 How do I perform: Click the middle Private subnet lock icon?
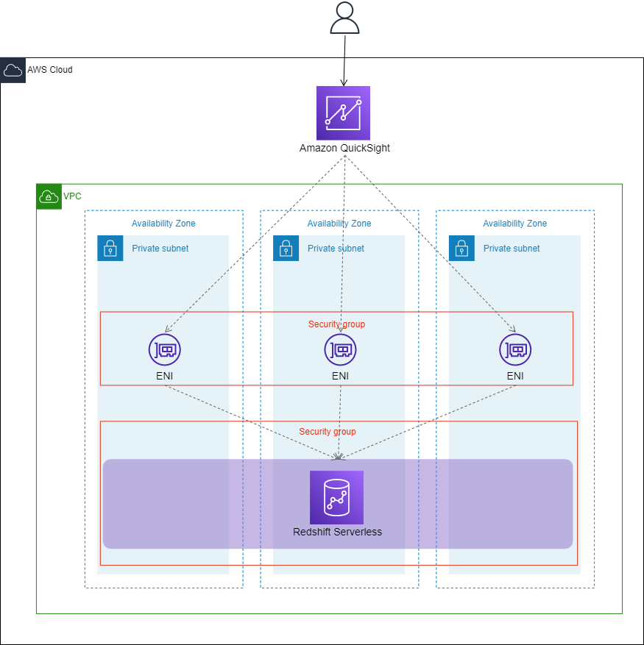click(x=286, y=248)
